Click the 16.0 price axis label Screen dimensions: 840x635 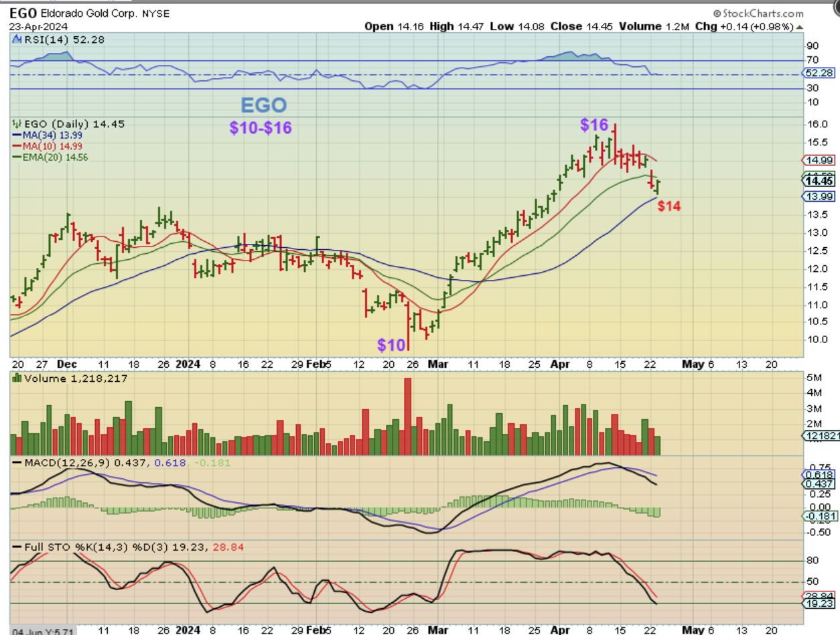click(x=817, y=125)
